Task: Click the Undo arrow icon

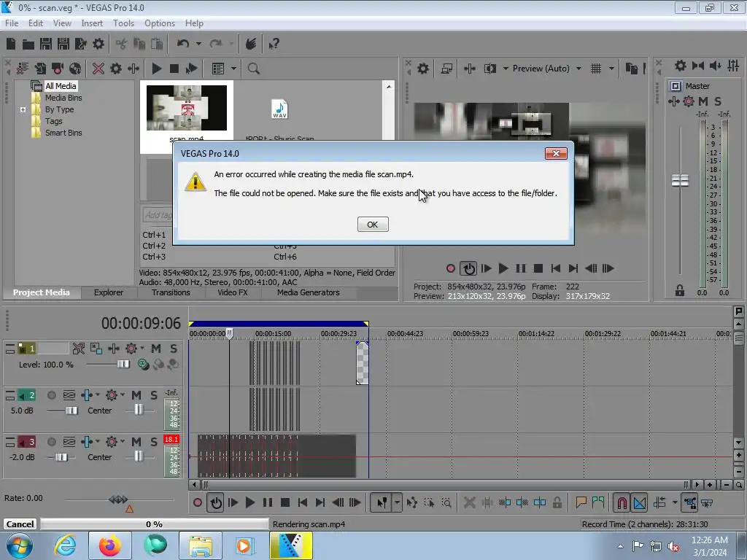Action: 183,44
